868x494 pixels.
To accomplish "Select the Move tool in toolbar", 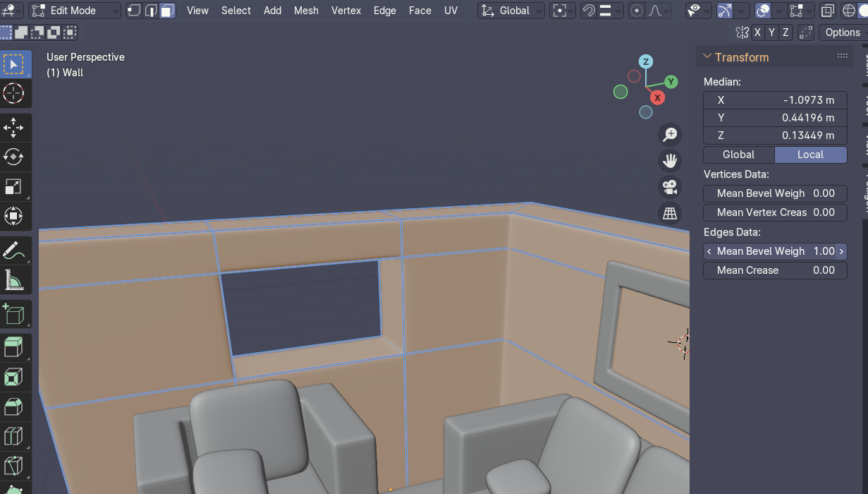I will [x=13, y=128].
